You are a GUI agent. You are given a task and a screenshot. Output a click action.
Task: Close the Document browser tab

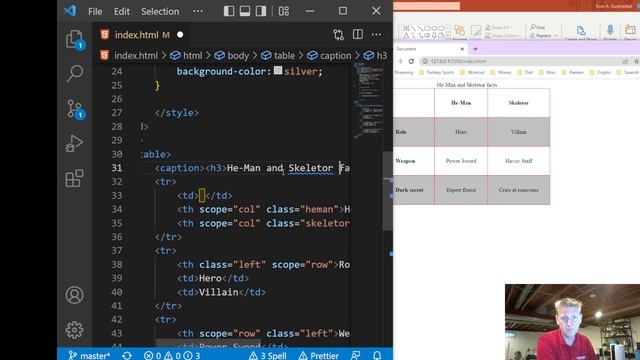point(462,49)
